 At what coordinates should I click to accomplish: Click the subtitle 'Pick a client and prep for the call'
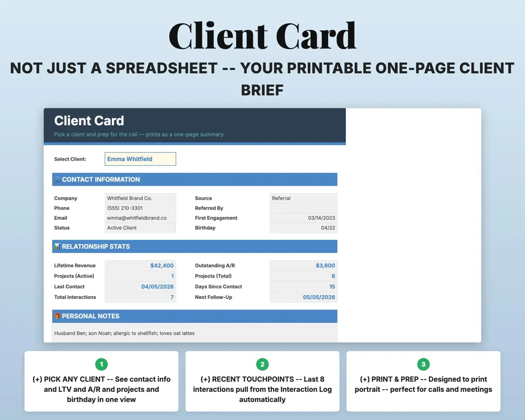coord(139,134)
